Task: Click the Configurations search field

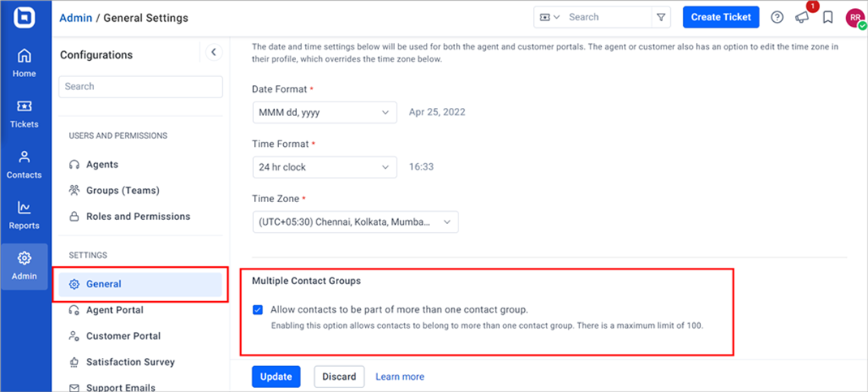Action: pyautogui.click(x=140, y=87)
